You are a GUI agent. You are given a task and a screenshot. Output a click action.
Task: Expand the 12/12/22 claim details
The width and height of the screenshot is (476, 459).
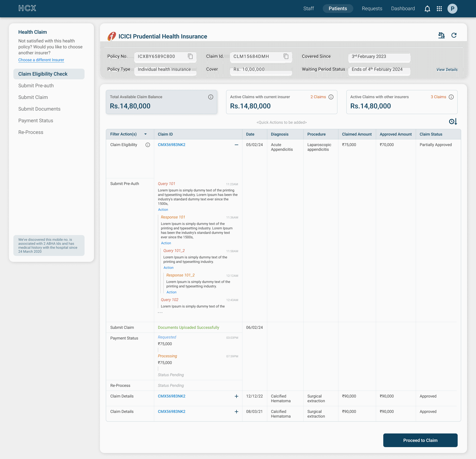tap(236, 396)
